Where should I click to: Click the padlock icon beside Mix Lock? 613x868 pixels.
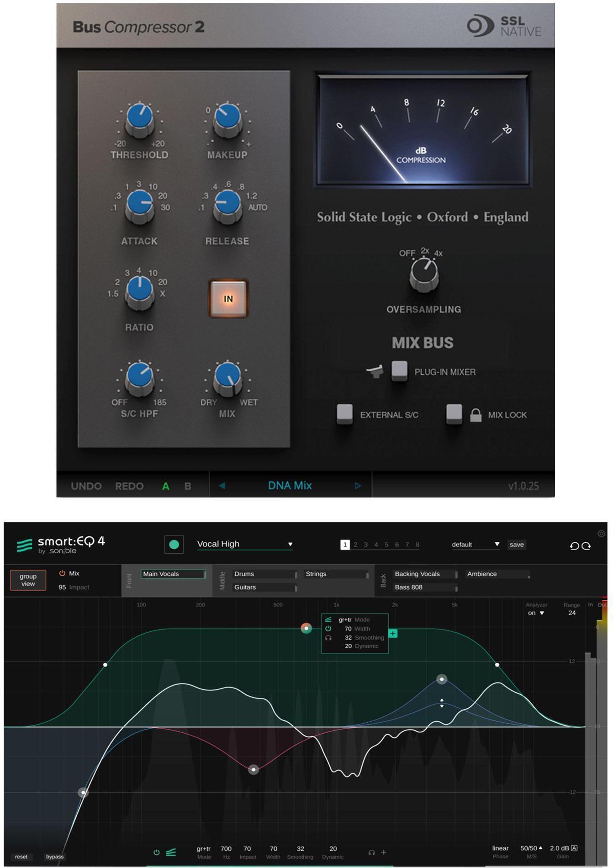(x=476, y=415)
